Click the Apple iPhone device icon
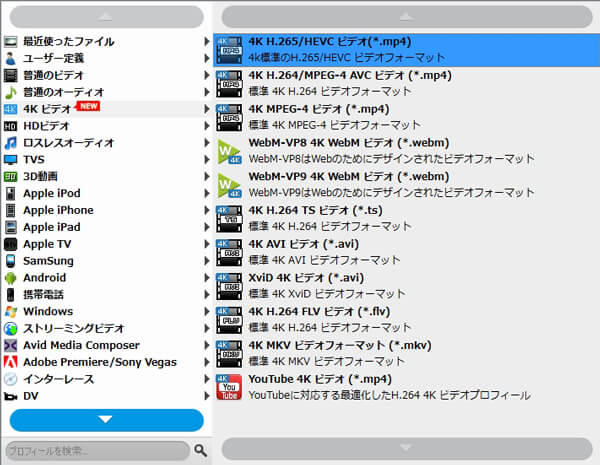 click(x=11, y=210)
